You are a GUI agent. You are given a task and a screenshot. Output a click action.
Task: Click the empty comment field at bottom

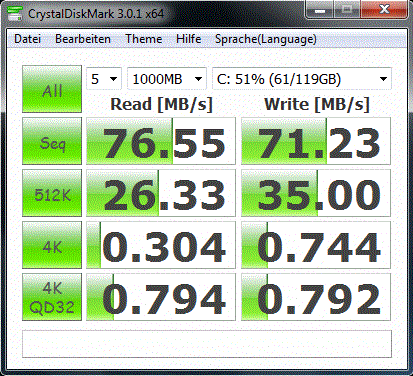click(x=207, y=344)
